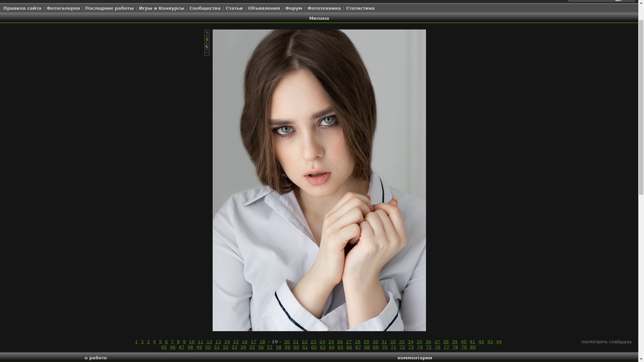The image size is (644, 362).
Task: Go to photo page 64
Action: pyautogui.click(x=332, y=347)
